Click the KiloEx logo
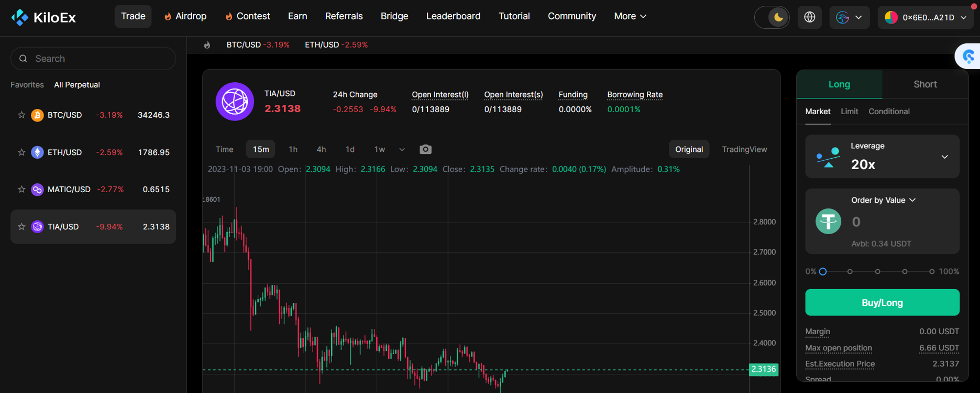The height and width of the screenshot is (393, 980). (x=44, y=17)
